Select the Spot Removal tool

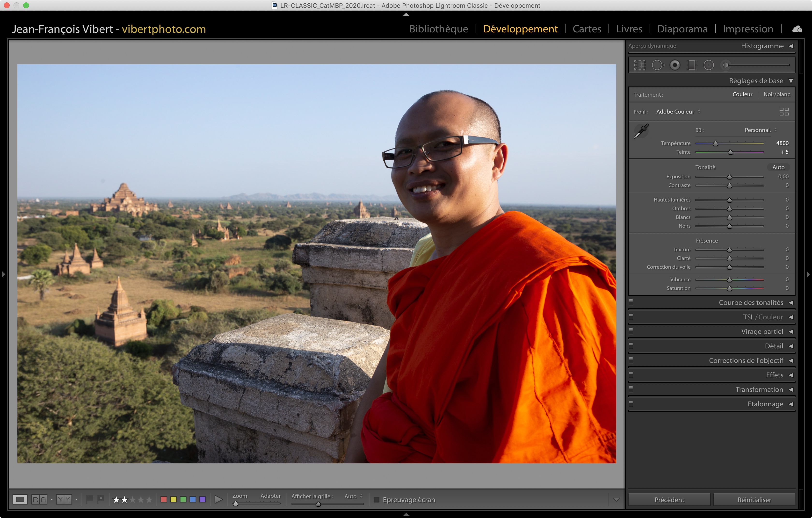tap(658, 65)
